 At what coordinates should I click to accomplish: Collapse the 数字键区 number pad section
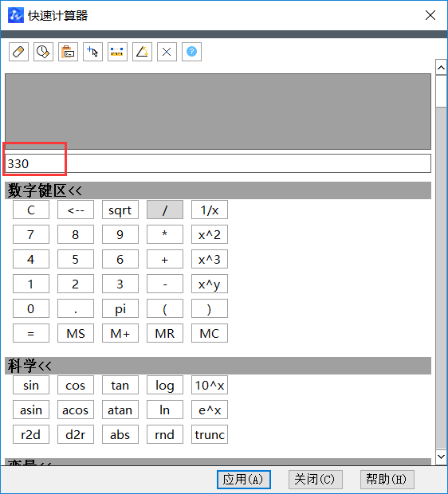point(218,190)
